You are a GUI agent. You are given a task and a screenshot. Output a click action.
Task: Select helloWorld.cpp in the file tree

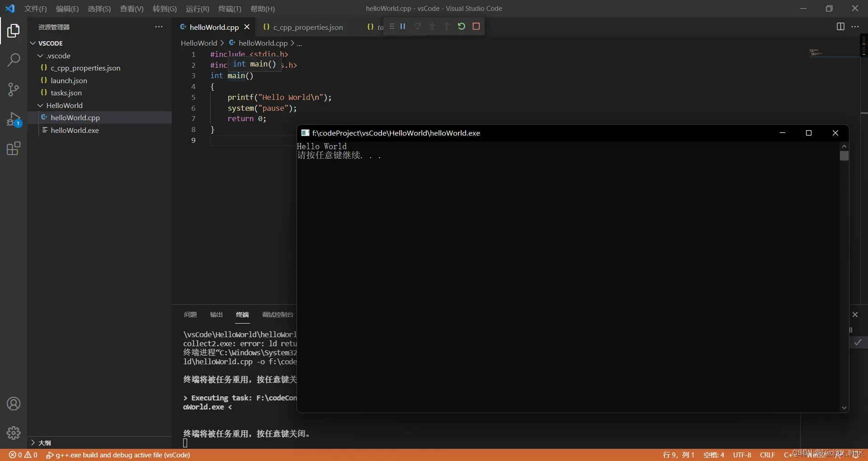tap(99, 118)
